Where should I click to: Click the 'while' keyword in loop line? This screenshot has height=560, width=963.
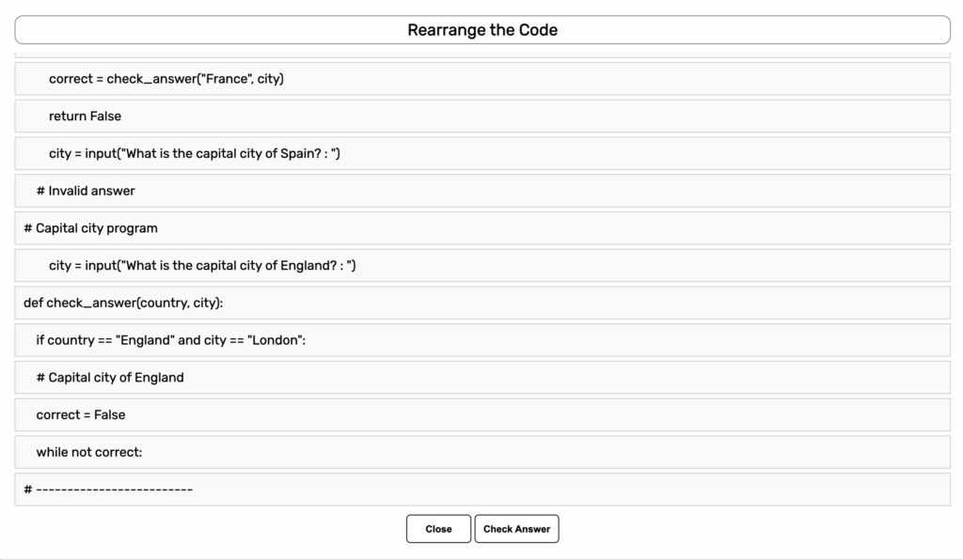point(53,452)
